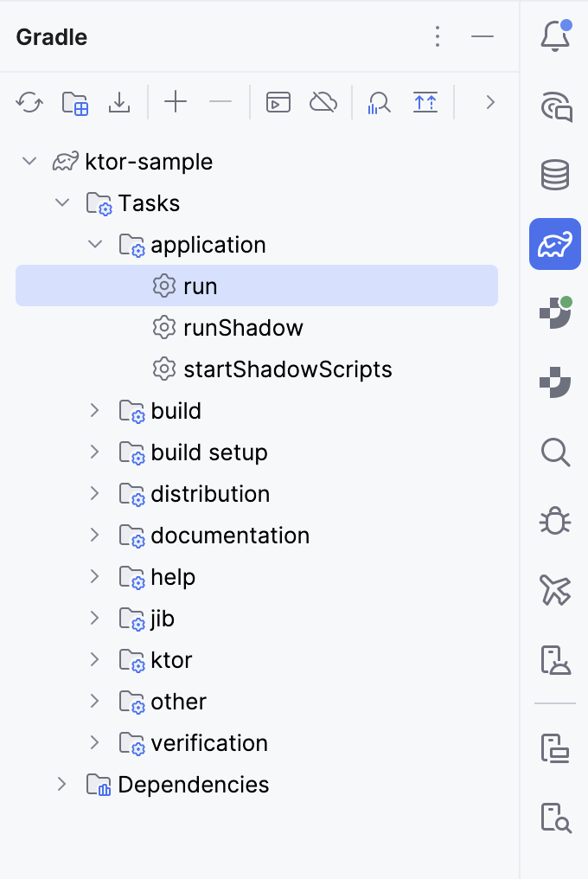The width and height of the screenshot is (588, 879).
Task: Select the Dependencies folder label
Action: pos(194,784)
